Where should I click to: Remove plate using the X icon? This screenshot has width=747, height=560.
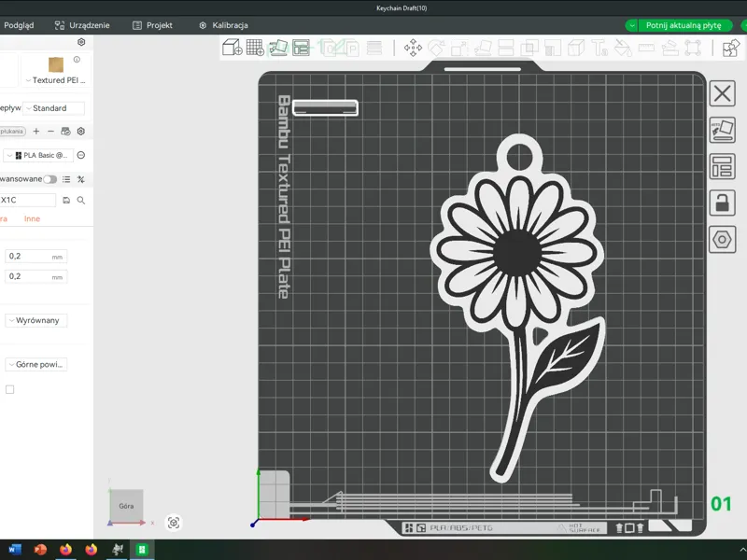click(722, 93)
